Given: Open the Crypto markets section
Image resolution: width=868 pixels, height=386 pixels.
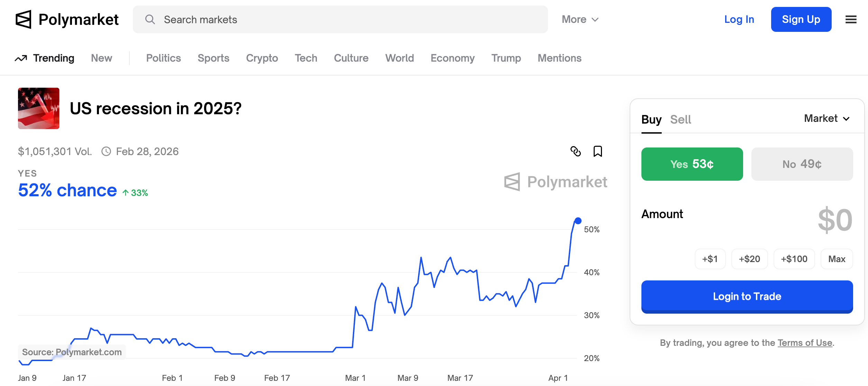Looking at the screenshot, I should click(262, 58).
